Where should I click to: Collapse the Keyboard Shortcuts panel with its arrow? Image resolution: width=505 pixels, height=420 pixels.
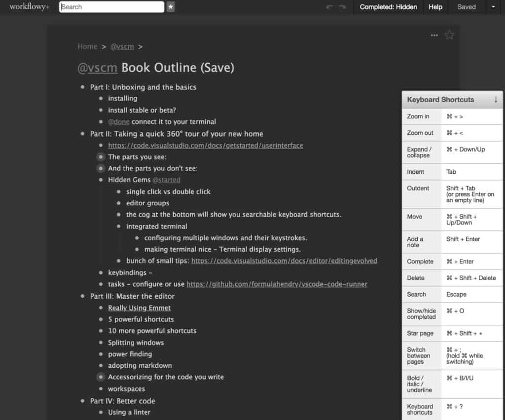(496, 100)
